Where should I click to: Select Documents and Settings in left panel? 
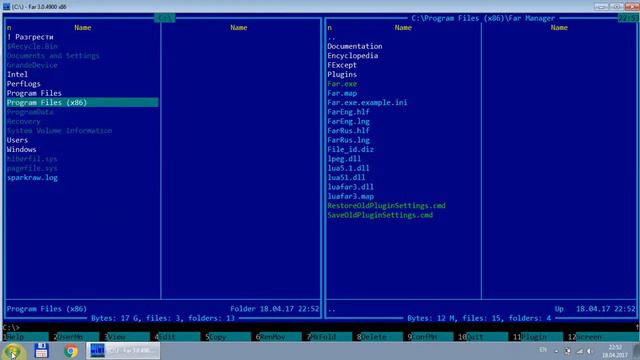pos(53,56)
